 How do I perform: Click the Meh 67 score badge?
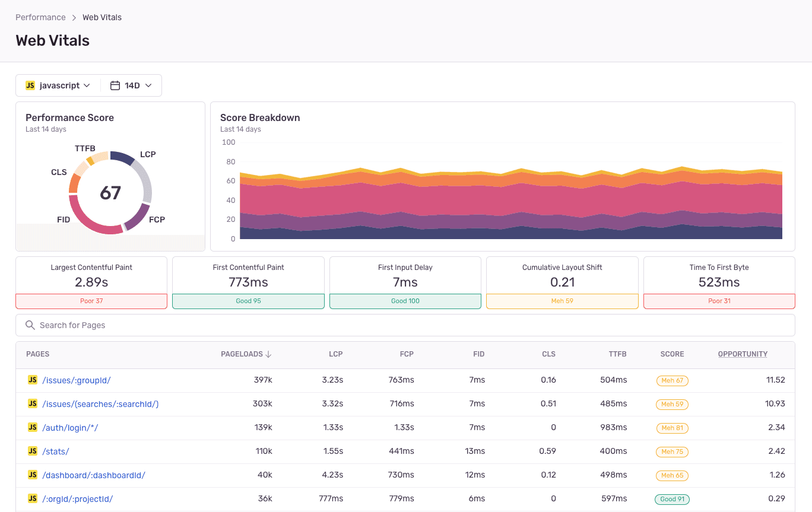click(x=672, y=380)
